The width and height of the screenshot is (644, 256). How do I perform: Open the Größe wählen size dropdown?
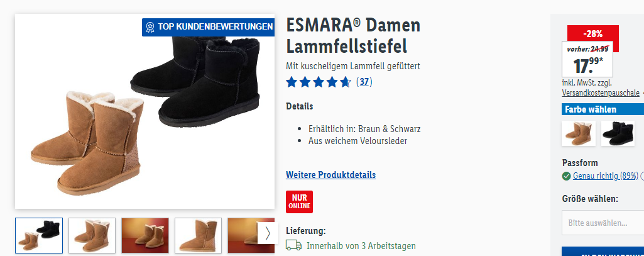click(603, 223)
